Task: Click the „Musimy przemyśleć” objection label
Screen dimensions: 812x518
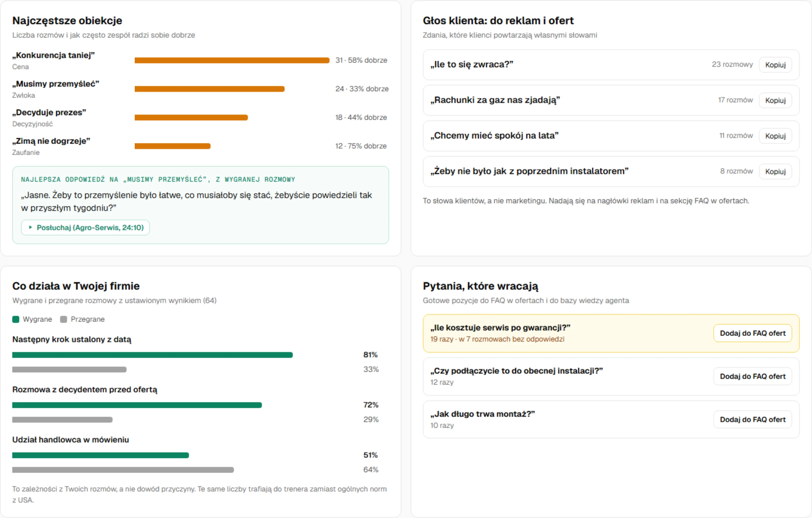Action: pos(56,84)
